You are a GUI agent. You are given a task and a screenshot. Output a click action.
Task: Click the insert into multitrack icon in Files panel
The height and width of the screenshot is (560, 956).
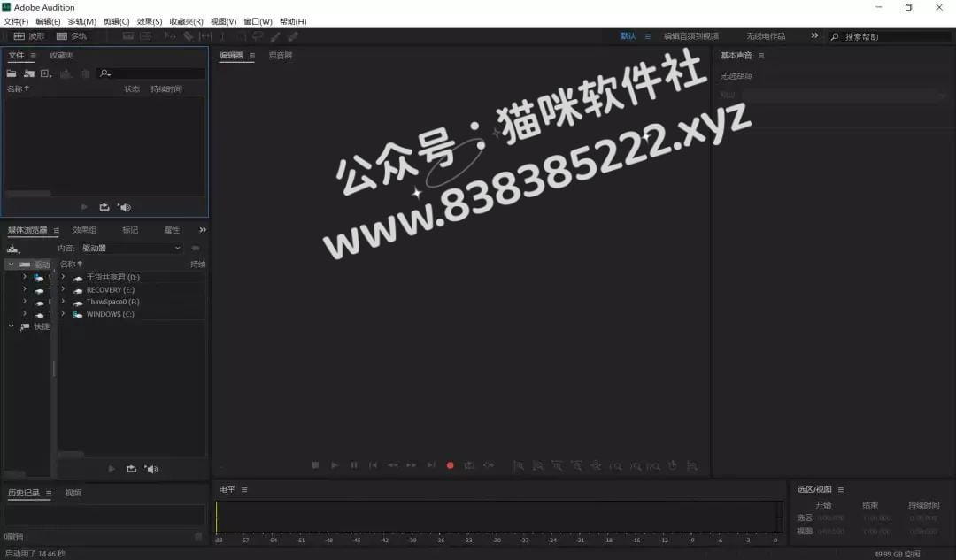point(66,73)
